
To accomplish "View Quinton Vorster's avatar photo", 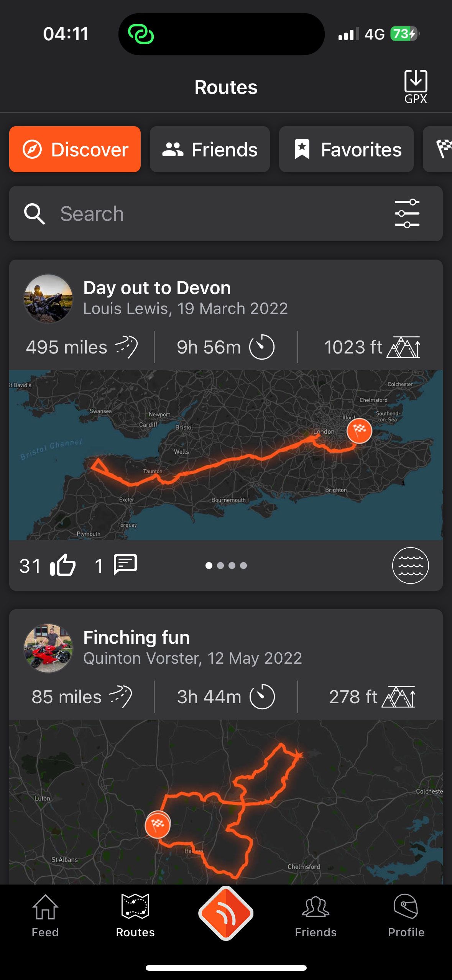I will tap(48, 648).
